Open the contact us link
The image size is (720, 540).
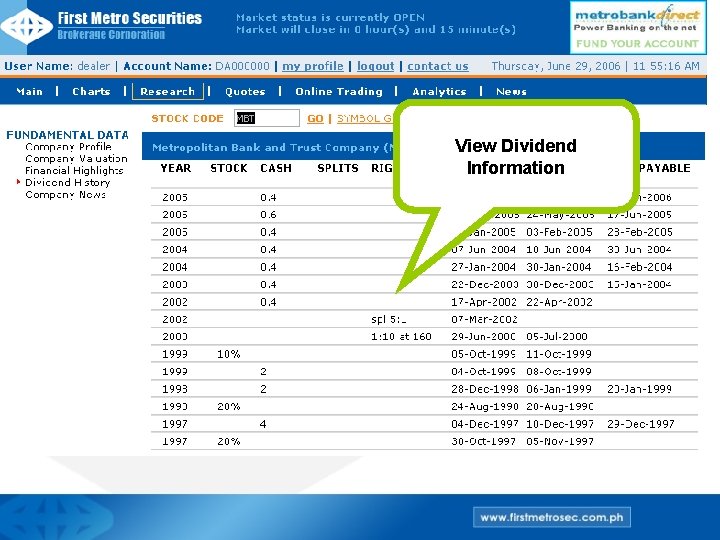(438, 66)
